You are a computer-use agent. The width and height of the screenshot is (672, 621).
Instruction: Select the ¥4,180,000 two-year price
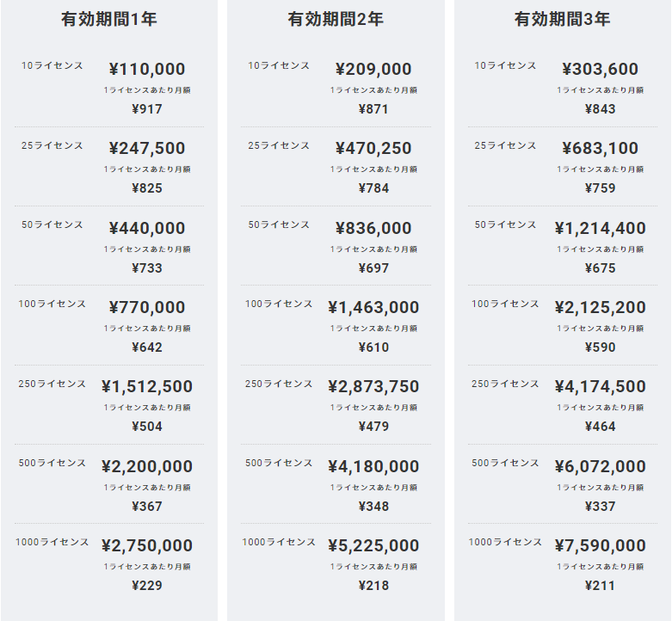pyautogui.click(x=373, y=466)
